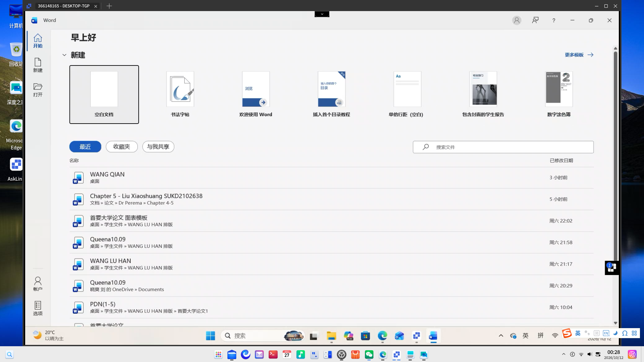Image resolution: width=644 pixels, height=362 pixels.
Task: Choose 包含封面的学生报告 template
Action: 483,94
